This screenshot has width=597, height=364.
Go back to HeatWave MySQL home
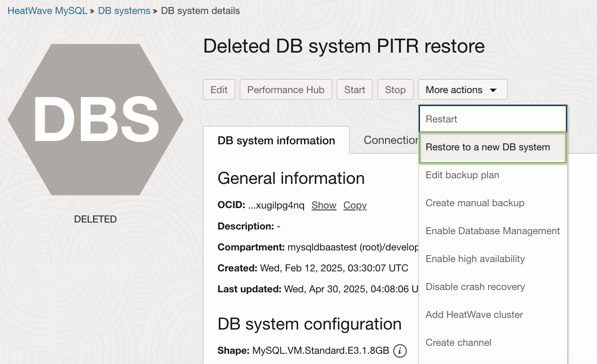pos(47,10)
